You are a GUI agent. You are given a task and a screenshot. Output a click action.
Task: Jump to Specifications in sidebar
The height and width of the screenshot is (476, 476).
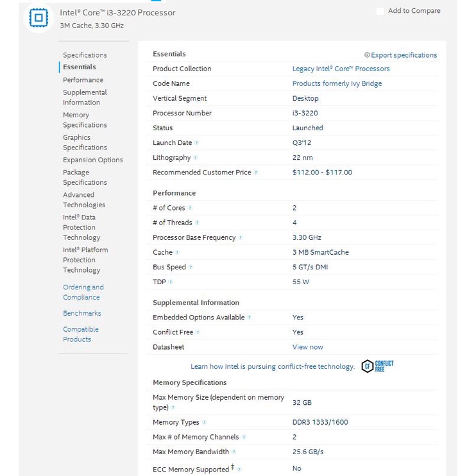(x=85, y=55)
